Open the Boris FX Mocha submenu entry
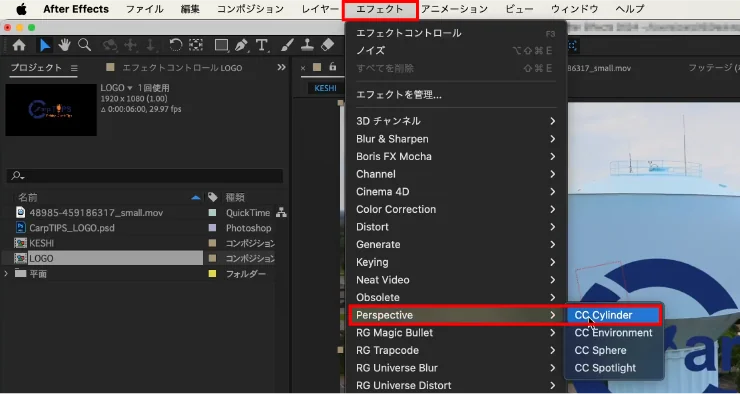This screenshot has width=740, height=394. [456, 157]
